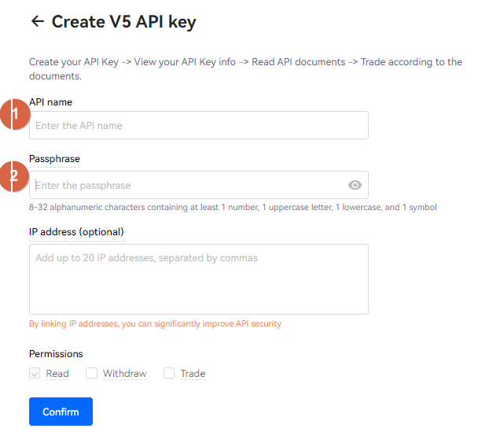Click the Trade permission label
This screenshot has width=504, height=443.
(193, 374)
